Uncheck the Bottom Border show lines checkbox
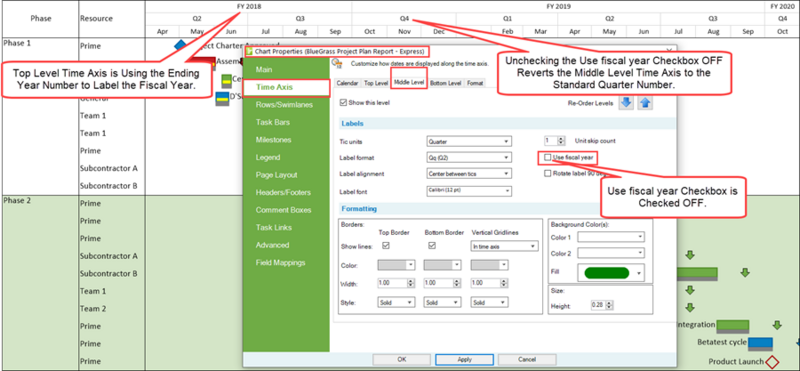Image resolution: width=800 pixels, height=371 pixels. tap(432, 245)
